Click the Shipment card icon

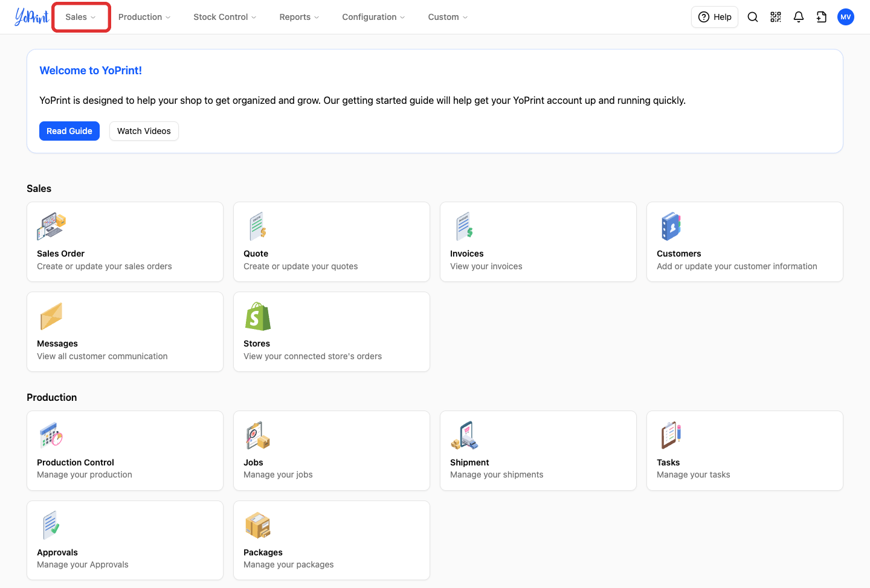point(465,435)
